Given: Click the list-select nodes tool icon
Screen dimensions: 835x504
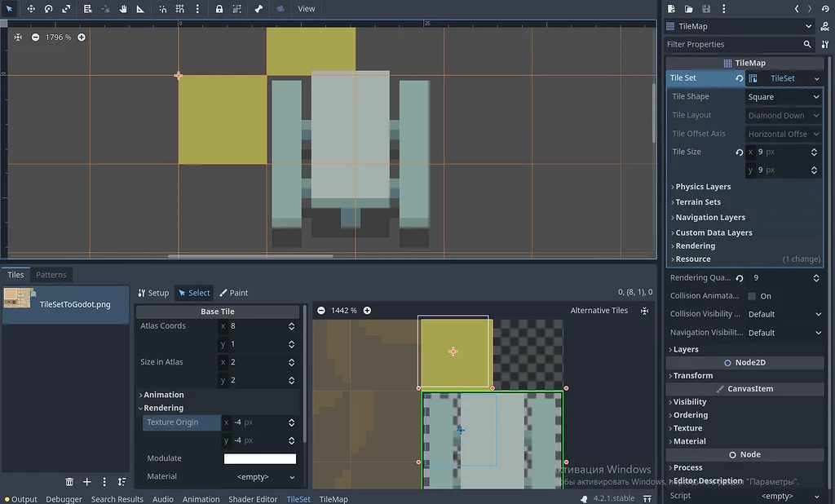Looking at the screenshot, I should click(x=88, y=8).
